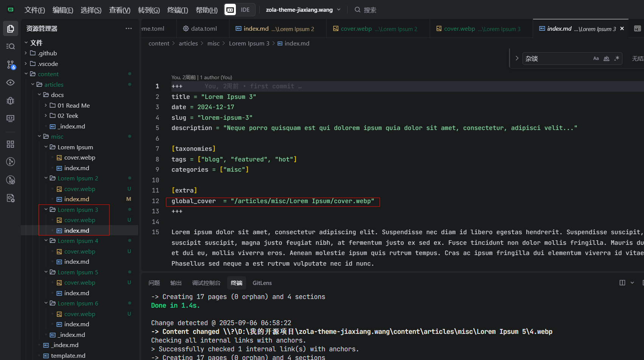644x360 pixels.
Task: Click the app logo icon at top-left
Action: coord(11,9)
